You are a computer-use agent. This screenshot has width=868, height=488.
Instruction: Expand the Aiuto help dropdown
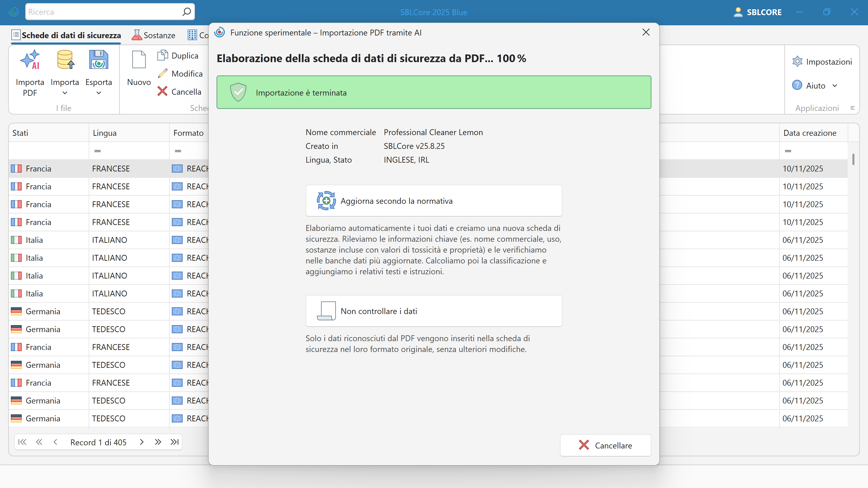tap(835, 86)
